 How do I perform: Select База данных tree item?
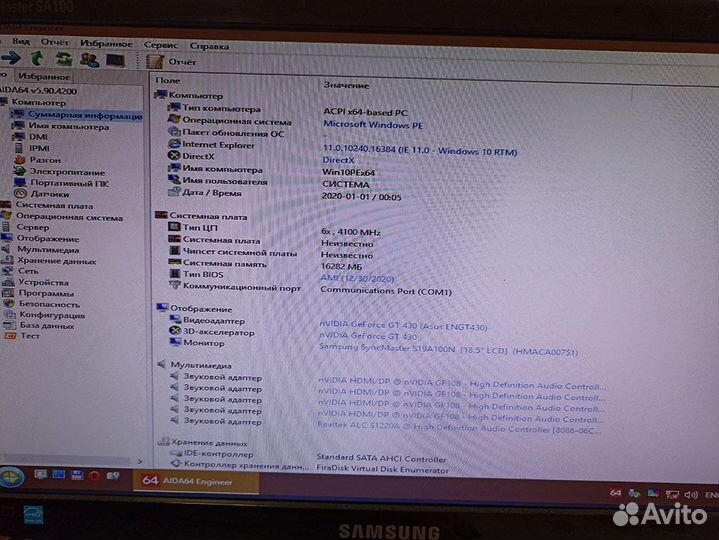point(47,325)
